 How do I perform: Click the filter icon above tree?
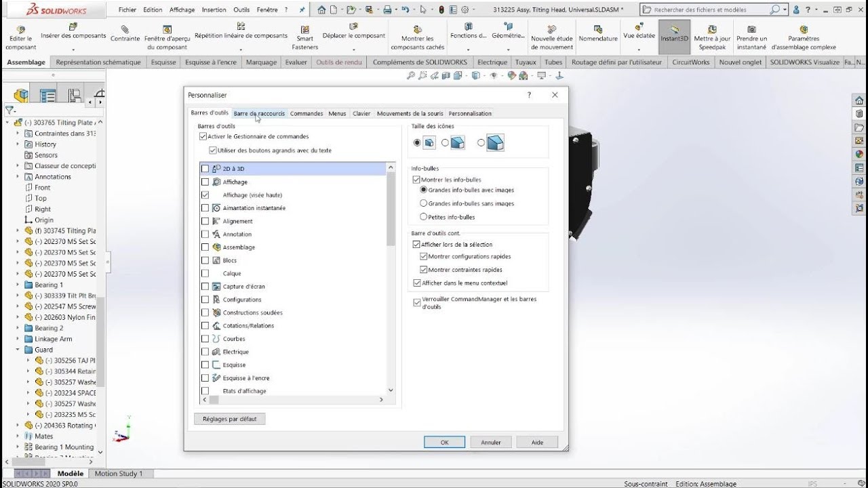pyautogui.click(x=9, y=110)
